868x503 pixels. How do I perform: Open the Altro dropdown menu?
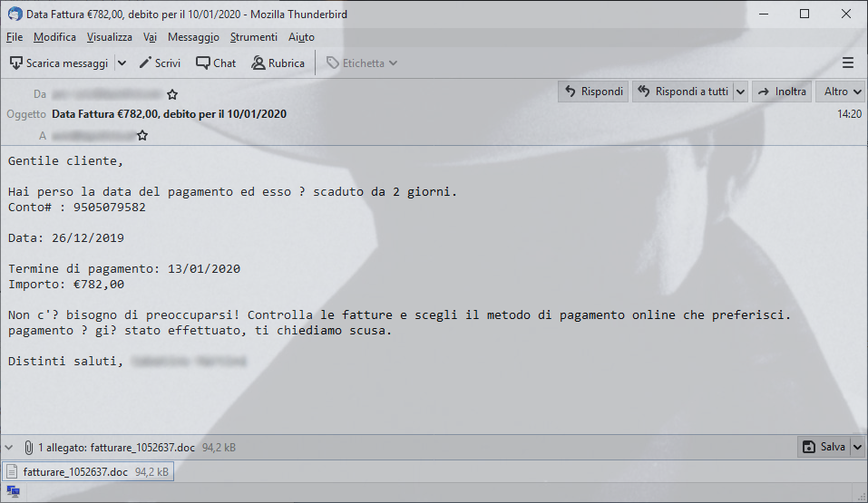click(842, 92)
